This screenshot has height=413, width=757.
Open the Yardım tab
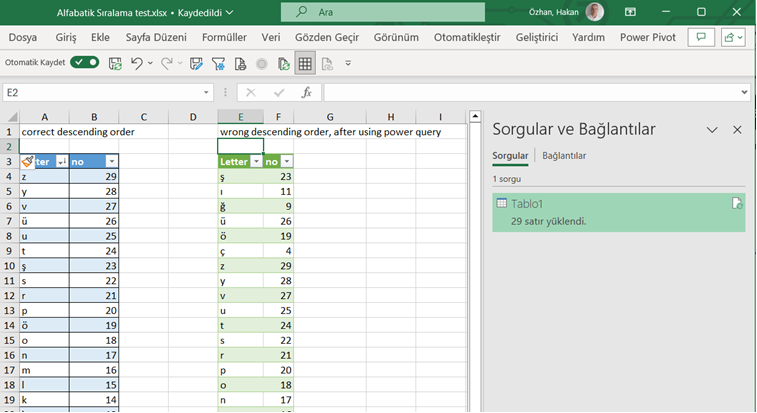[x=588, y=37]
